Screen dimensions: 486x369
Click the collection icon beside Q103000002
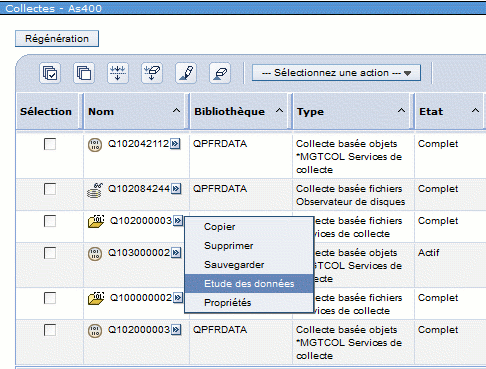tap(95, 254)
